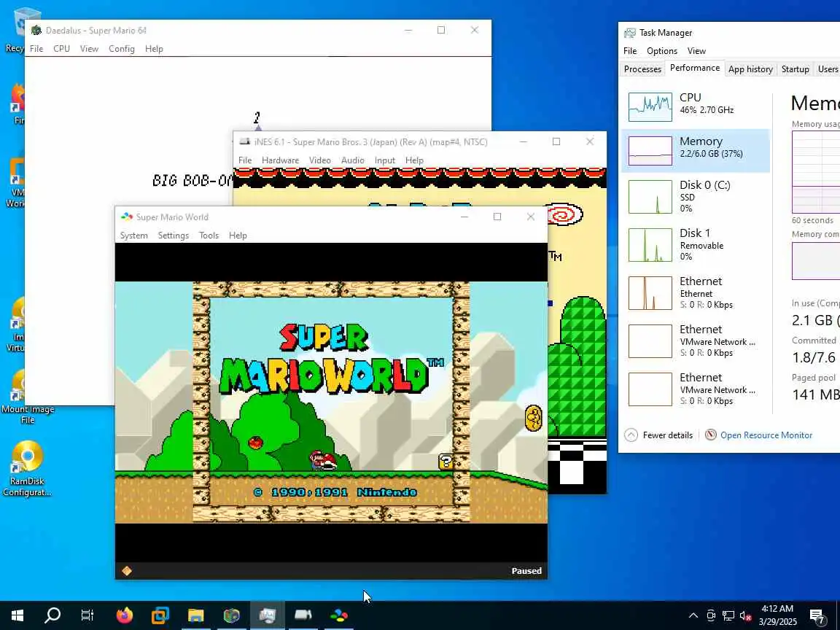Select Disk 1 Removable entry
840x630 pixels.
(x=696, y=244)
